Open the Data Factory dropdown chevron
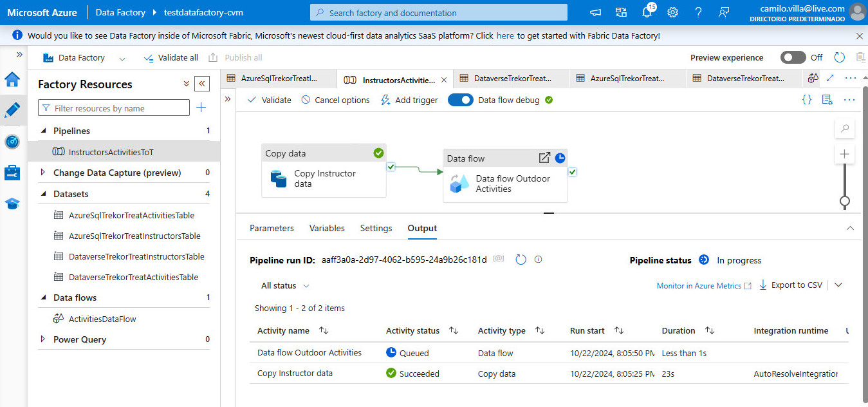868x407 pixels. coord(122,58)
